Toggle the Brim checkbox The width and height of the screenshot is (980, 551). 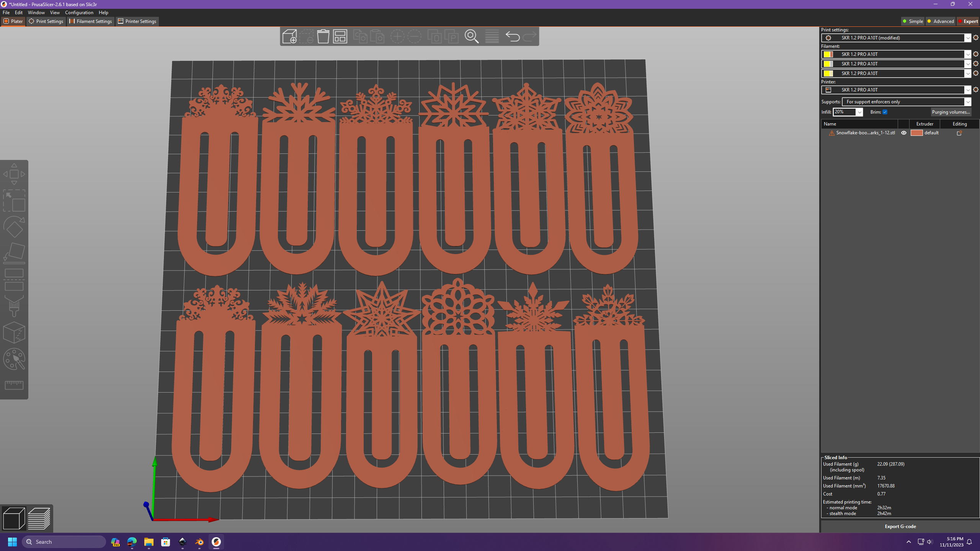pyautogui.click(x=885, y=112)
